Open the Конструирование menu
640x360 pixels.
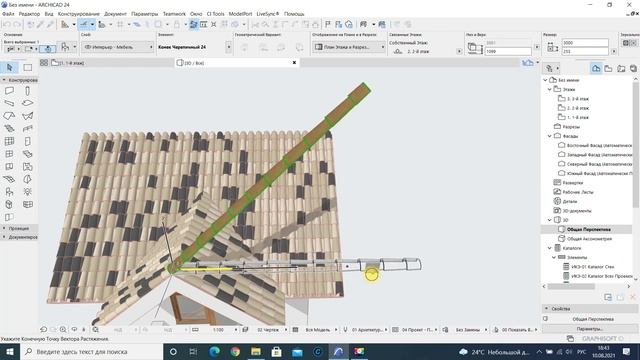point(79,14)
